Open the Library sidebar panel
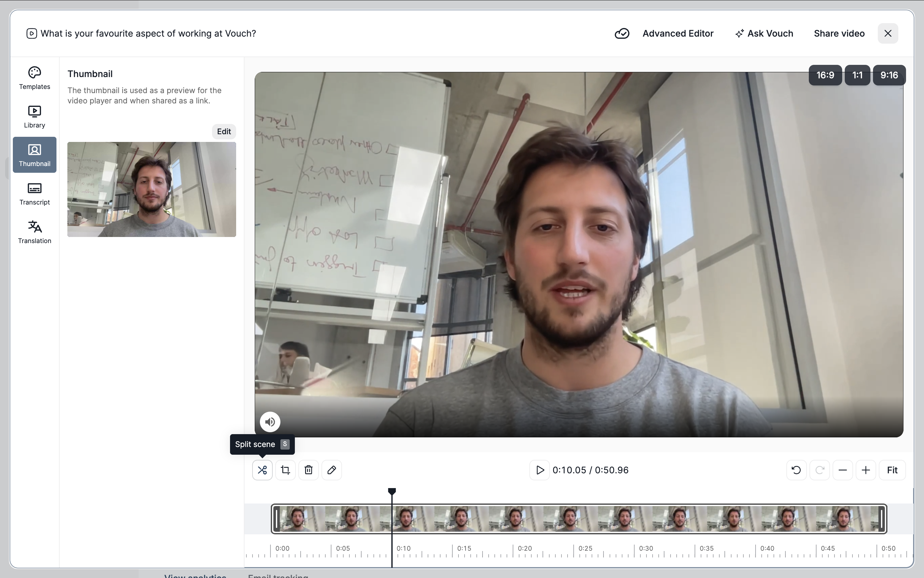This screenshot has height=578, width=924. pyautogui.click(x=34, y=117)
